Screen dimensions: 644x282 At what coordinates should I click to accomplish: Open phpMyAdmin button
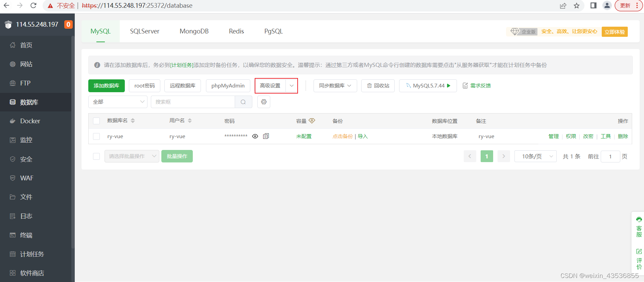click(x=228, y=86)
